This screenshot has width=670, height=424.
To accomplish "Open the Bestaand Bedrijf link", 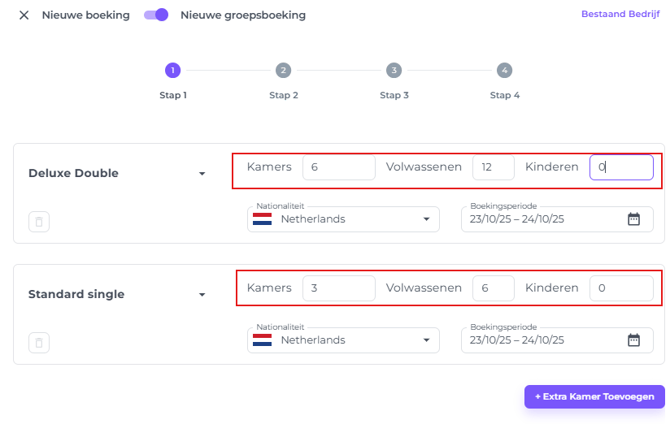I will [x=621, y=14].
